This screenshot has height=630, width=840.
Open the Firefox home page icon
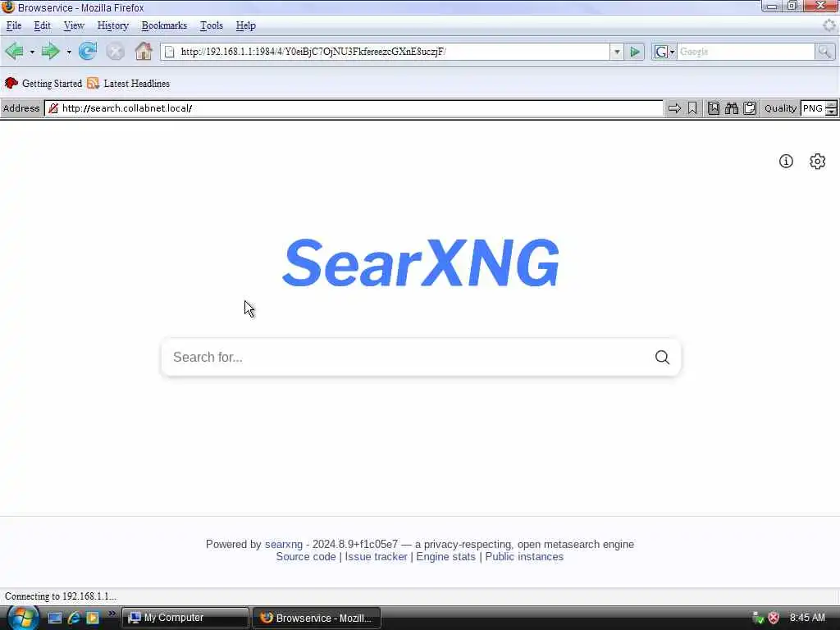(x=144, y=52)
